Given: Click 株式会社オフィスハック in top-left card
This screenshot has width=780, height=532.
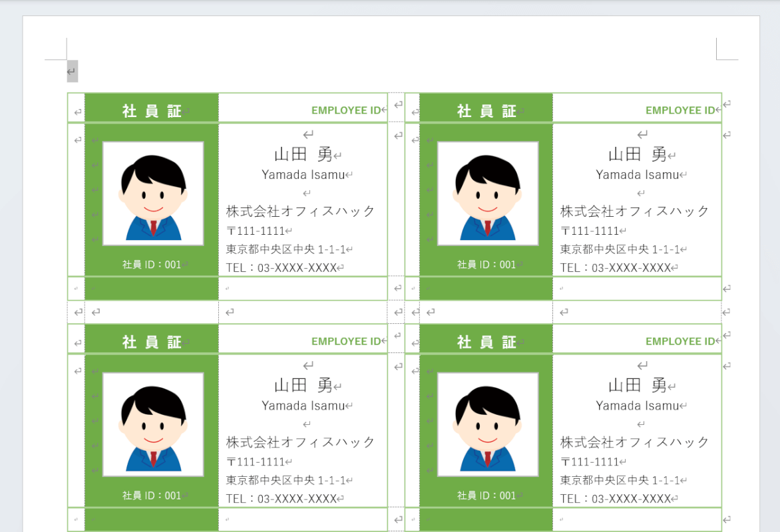Looking at the screenshot, I should 301,211.
